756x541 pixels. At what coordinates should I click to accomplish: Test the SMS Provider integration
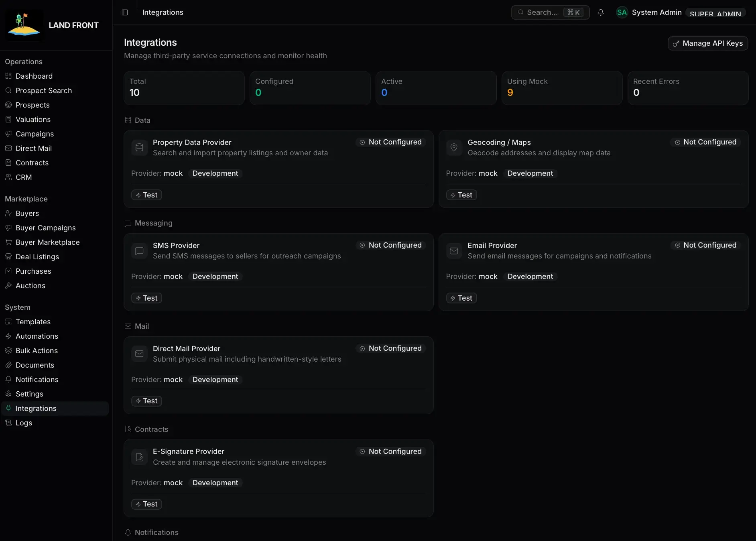tap(146, 298)
